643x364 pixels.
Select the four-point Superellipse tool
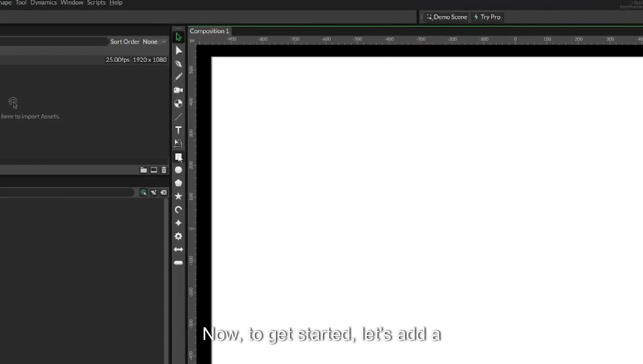tap(178, 223)
